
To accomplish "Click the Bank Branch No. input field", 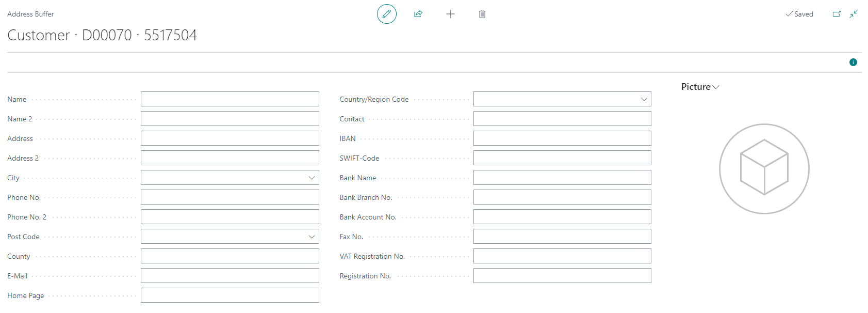I will pyautogui.click(x=562, y=197).
